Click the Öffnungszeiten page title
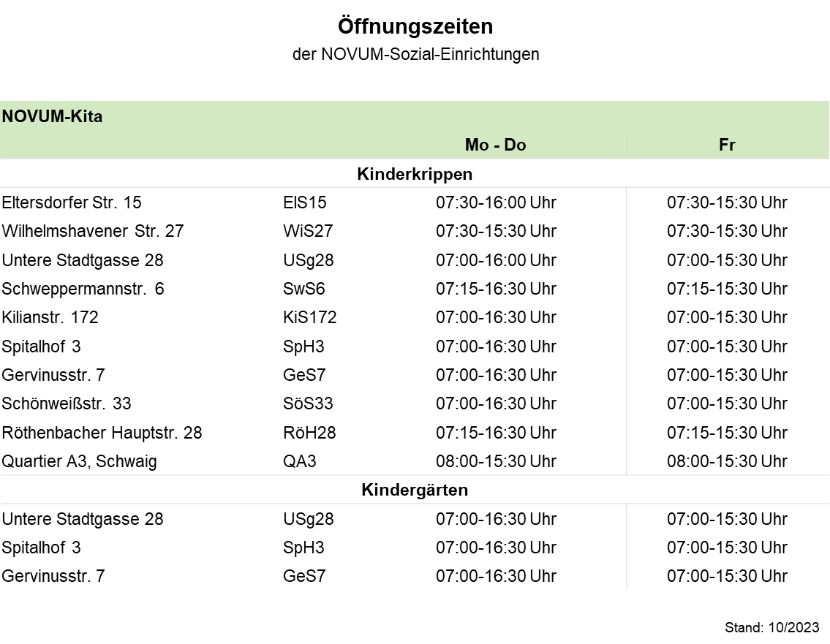 [x=415, y=27]
